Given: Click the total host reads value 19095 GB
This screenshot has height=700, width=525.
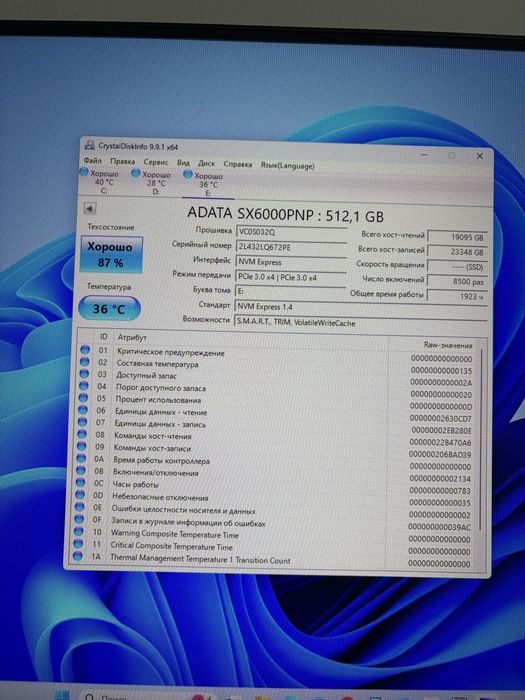Looking at the screenshot, I should [x=458, y=237].
